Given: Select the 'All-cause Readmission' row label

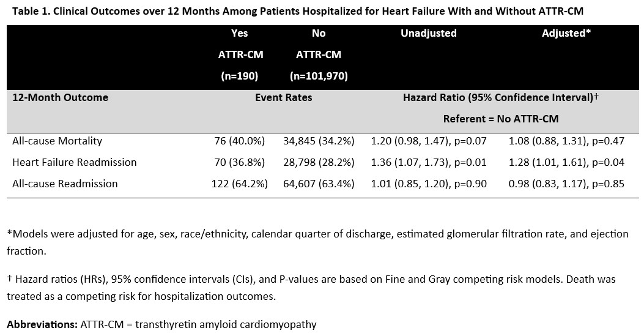Looking at the screenshot, I should tap(65, 184).
